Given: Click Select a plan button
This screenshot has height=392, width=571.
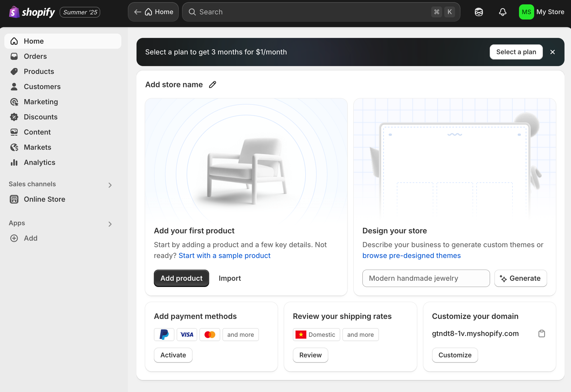Looking at the screenshot, I should tap(516, 52).
